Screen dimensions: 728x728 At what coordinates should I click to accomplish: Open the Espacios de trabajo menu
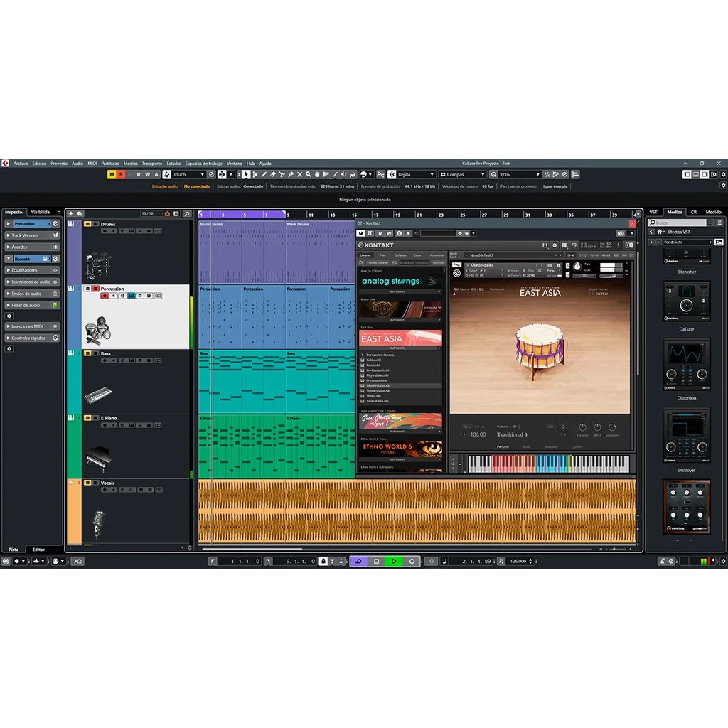[204, 164]
